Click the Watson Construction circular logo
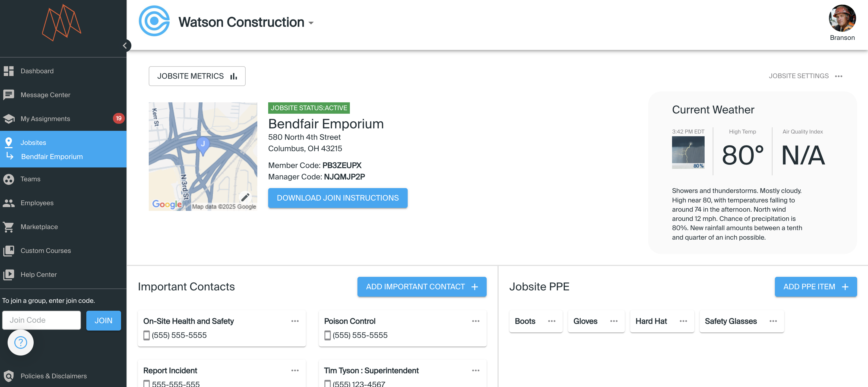The image size is (868, 387). click(154, 21)
